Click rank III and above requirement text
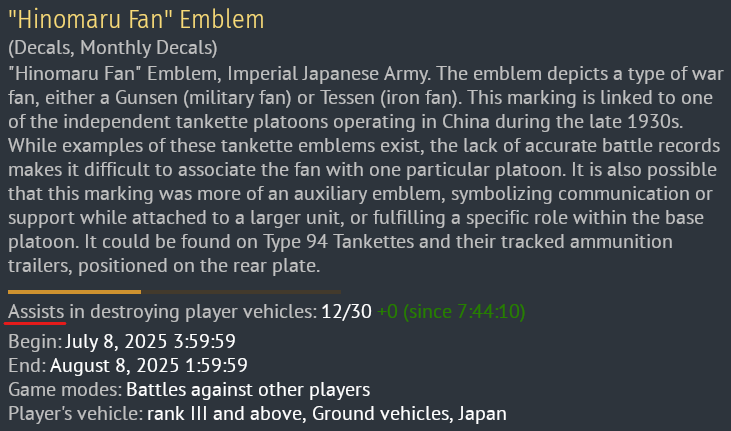The image size is (731, 431). click(226, 414)
